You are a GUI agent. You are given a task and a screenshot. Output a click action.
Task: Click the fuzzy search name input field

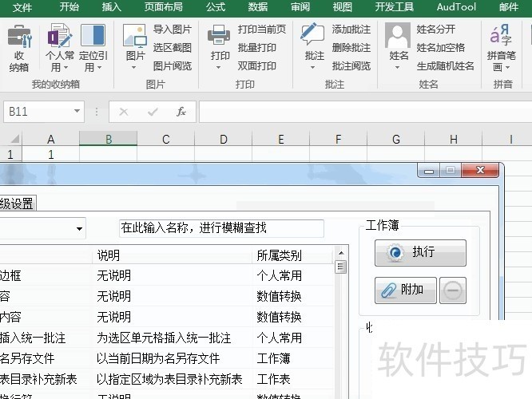(221, 228)
